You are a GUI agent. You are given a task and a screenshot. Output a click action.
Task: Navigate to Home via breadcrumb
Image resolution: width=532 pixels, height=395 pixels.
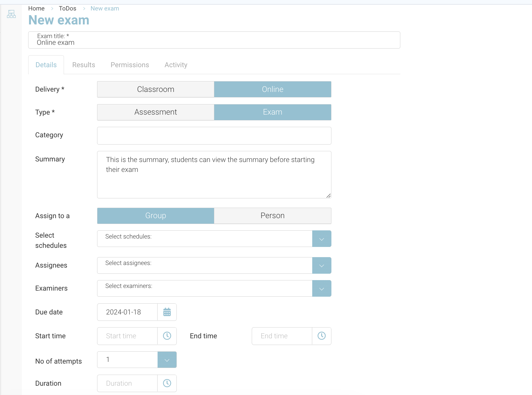pyautogui.click(x=36, y=8)
